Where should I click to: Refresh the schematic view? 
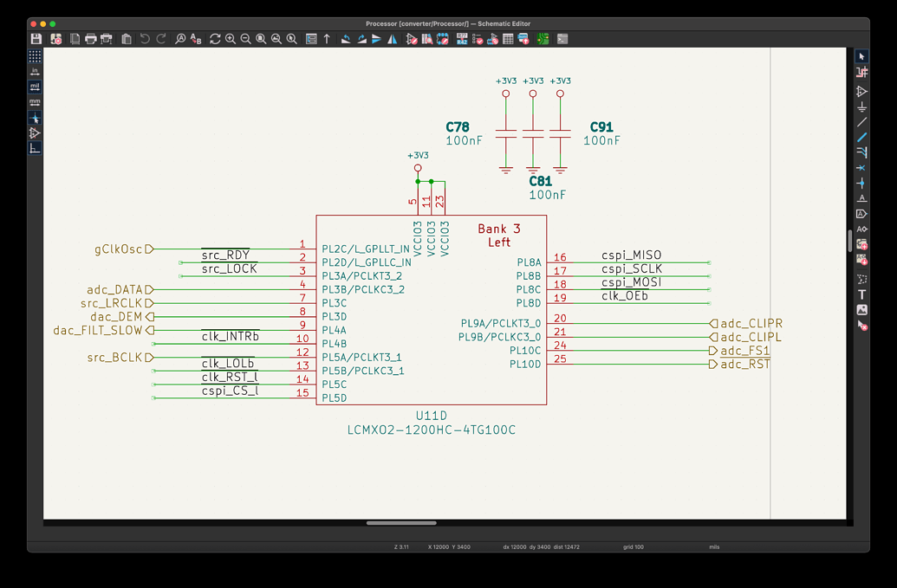pyautogui.click(x=215, y=39)
